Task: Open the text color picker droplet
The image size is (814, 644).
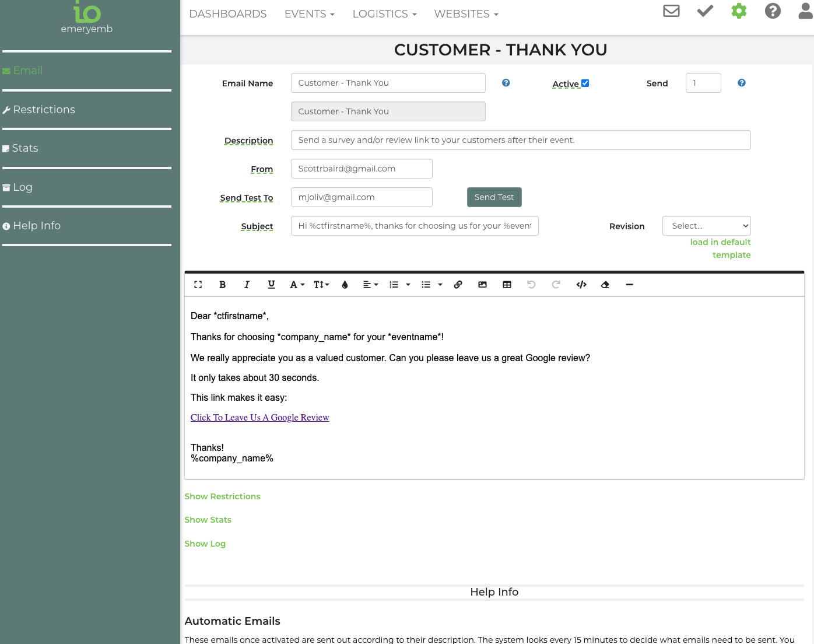Action: (345, 285)
